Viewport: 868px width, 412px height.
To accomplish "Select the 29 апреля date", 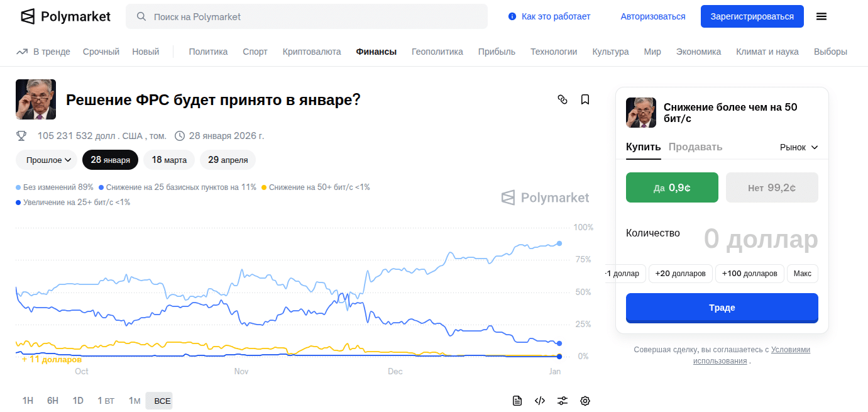I will 228,160.
